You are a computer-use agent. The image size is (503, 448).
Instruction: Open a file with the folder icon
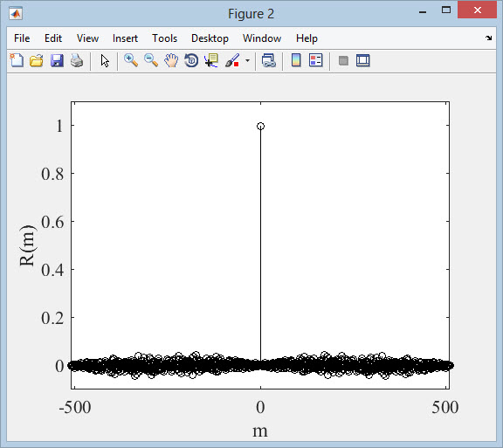click(37, 60)
